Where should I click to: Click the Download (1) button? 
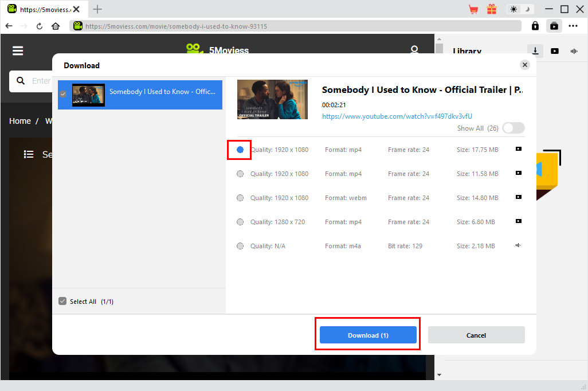368,335
